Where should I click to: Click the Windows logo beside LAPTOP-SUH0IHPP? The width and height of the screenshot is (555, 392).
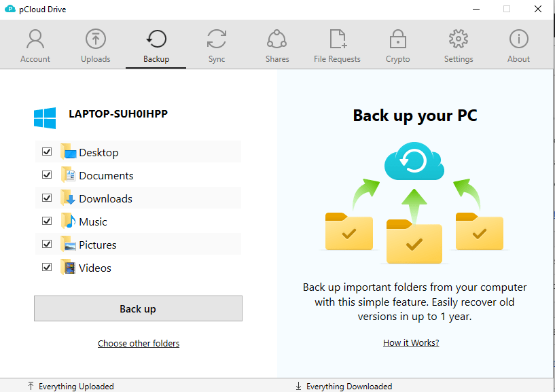(45, 118)
